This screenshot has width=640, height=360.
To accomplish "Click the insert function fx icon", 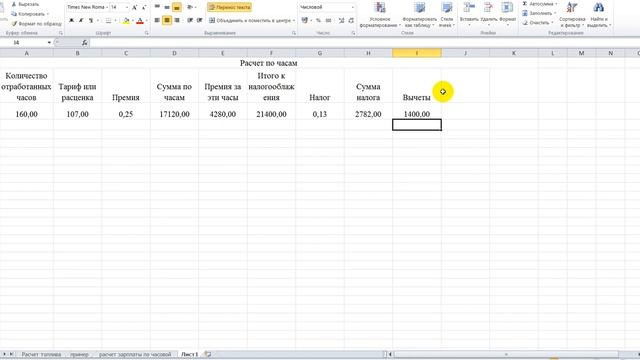I will coord(84,42).
